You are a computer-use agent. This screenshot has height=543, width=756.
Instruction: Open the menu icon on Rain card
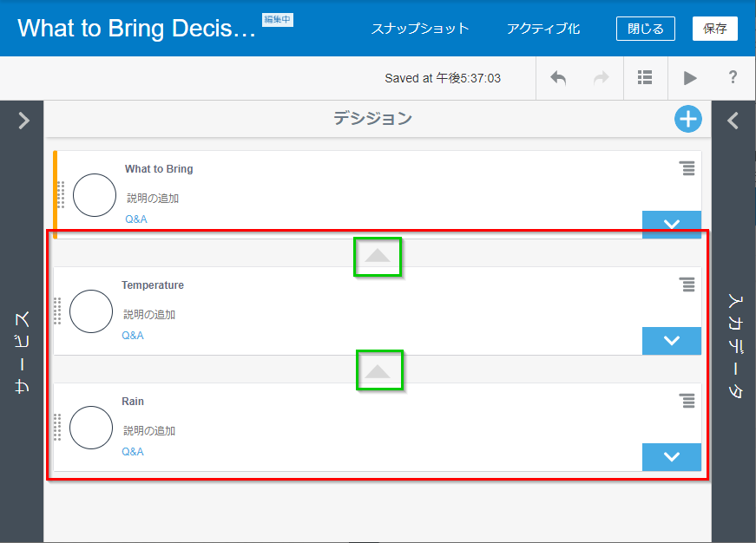coord(687,401)
